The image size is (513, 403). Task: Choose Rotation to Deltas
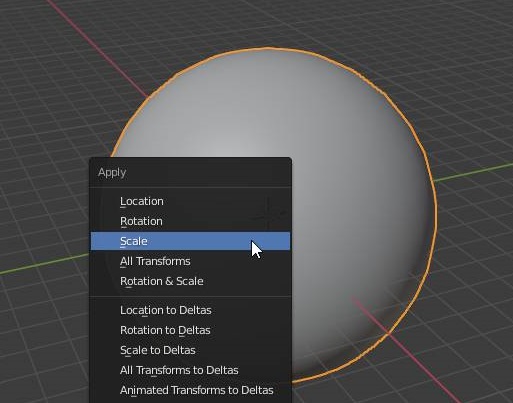click(x=190, y=330)
